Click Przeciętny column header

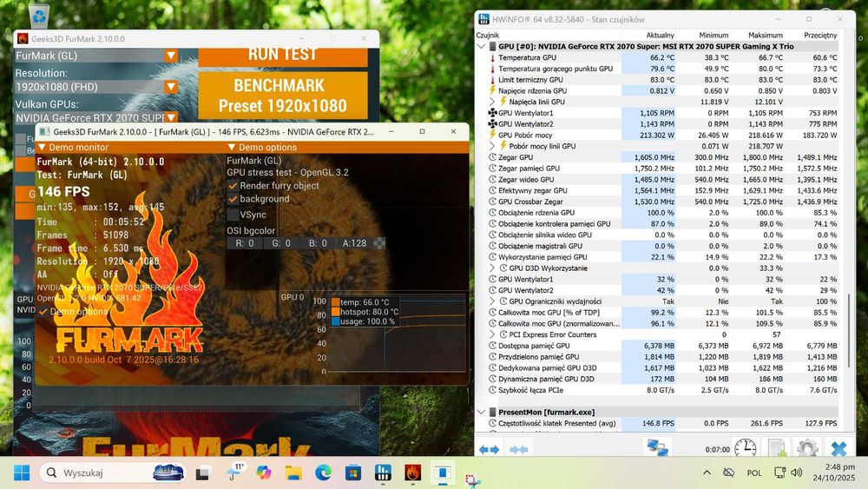point(820,35)
